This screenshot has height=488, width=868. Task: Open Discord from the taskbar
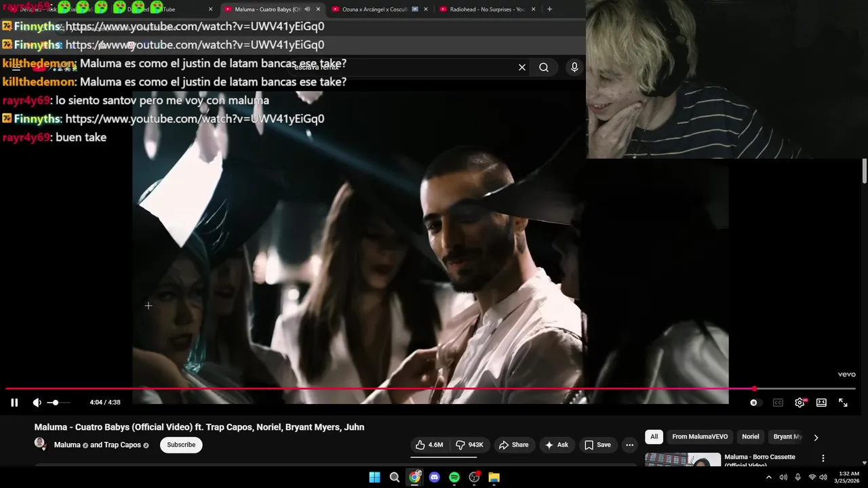435,477
